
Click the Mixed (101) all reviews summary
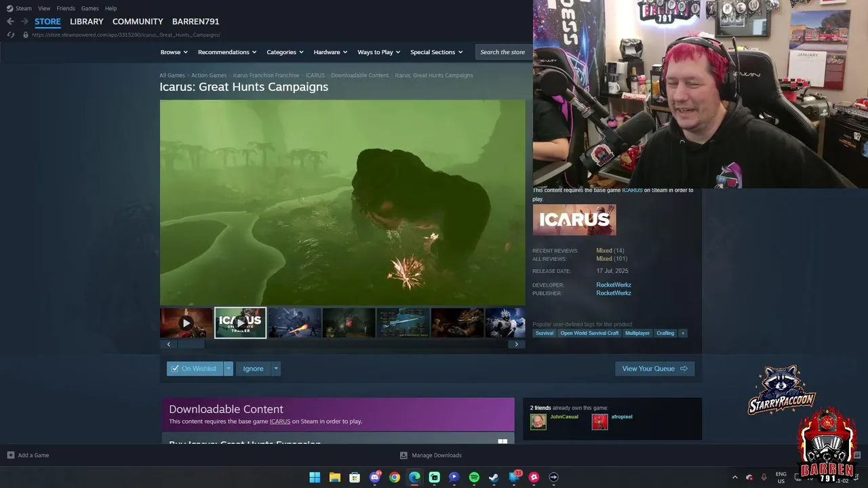coord(612,259)
